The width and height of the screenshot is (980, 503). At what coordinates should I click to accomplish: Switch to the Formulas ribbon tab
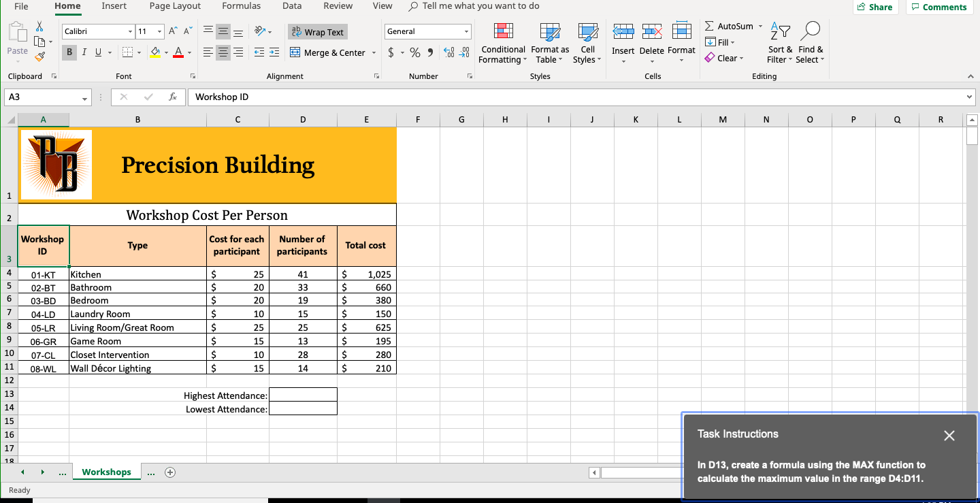coord(242,6)
